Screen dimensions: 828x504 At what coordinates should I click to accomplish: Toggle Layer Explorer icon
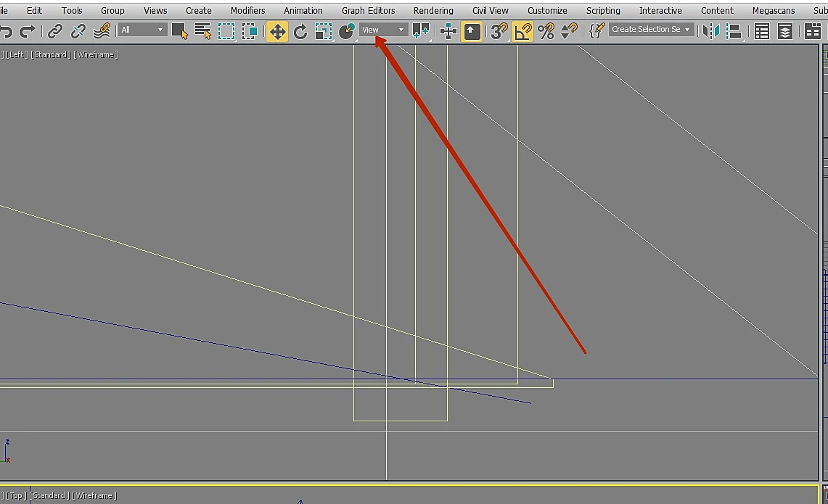tap(785, 32)
